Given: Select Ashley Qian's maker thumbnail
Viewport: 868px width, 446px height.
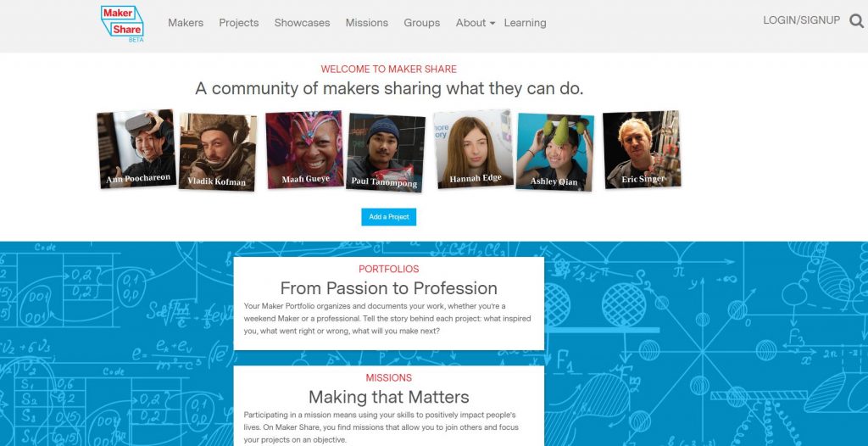Looking at the screenshot, I should pos(554,152).
